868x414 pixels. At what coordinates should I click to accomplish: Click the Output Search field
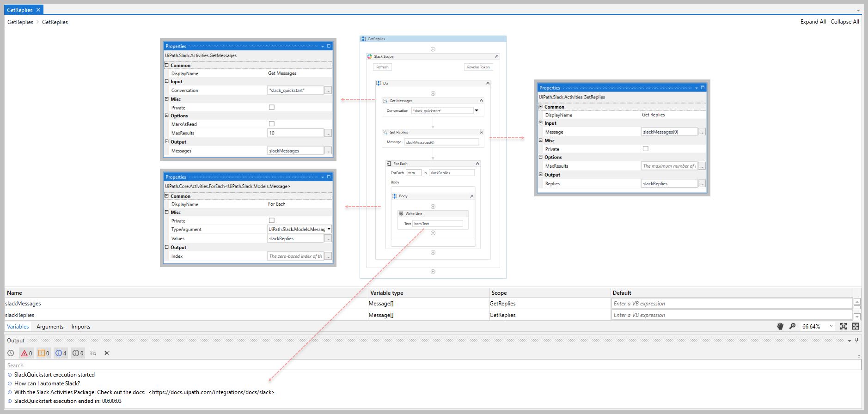(x=433, y=365)
